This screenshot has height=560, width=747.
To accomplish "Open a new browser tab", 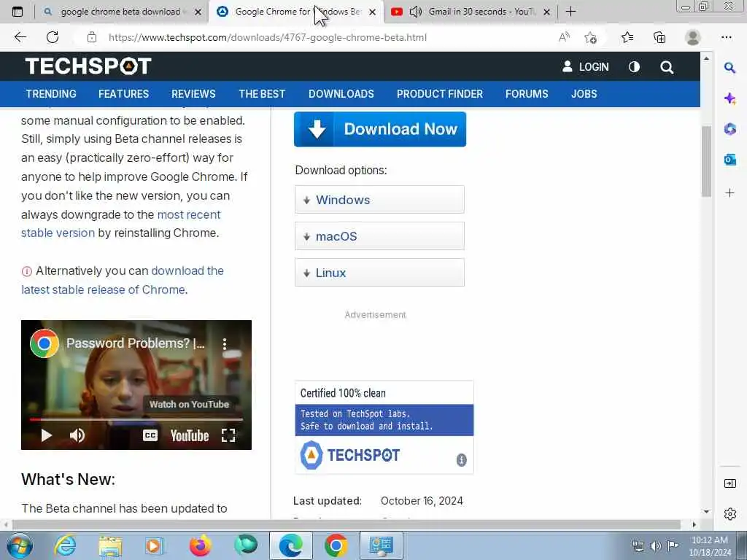I will 570,12.
